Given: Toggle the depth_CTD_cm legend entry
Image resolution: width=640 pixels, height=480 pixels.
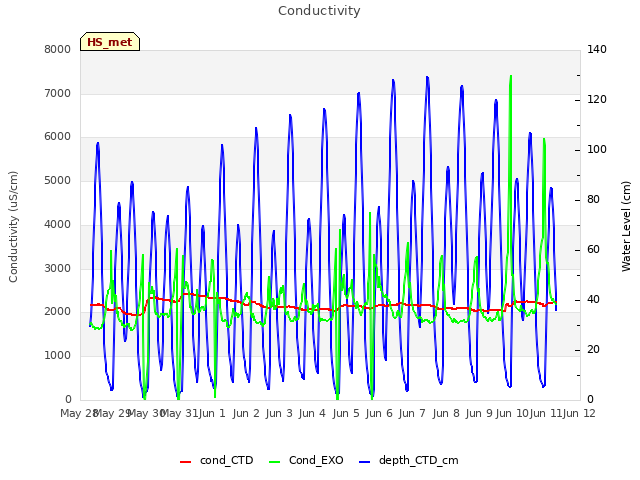Looking at the screenshot, I should 409,460.
